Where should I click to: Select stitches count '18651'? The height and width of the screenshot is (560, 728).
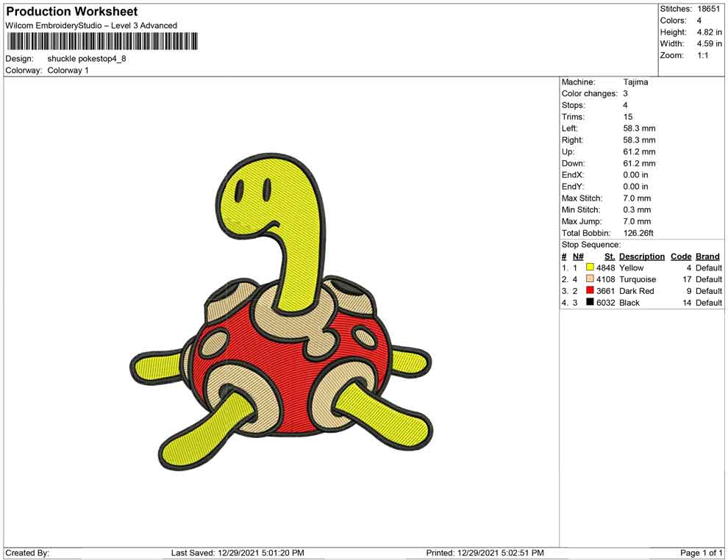pyautogui.click(x=708, y=9)
